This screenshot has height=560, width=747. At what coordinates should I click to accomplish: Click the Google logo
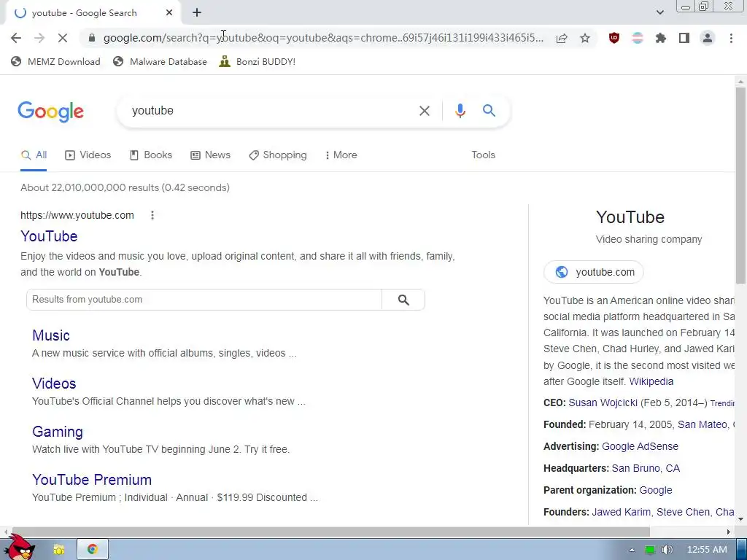tap(50, 112)
